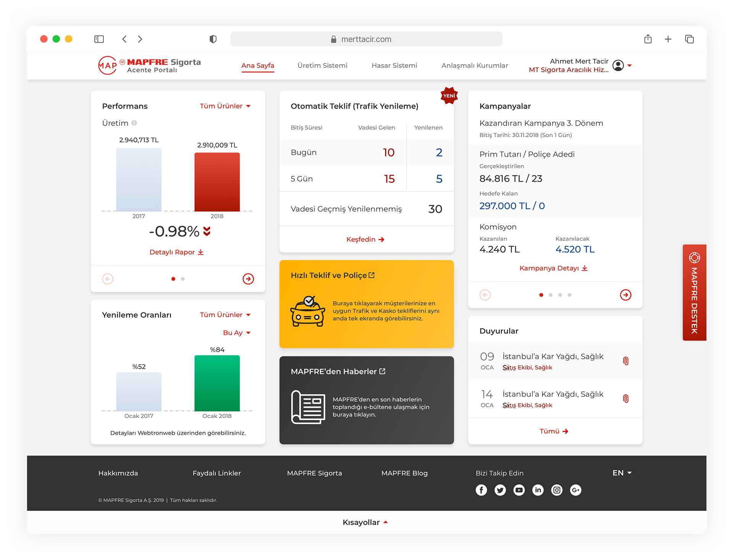Click the merttacir.com address bar
Screen dimensions: 733x560
tap(366, 39)
